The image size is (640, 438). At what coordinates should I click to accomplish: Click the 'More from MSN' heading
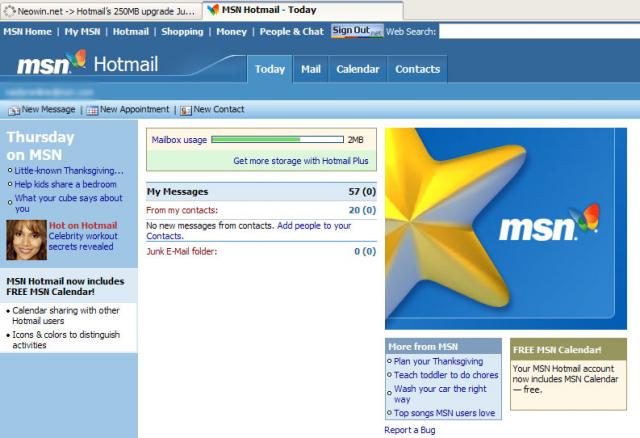(x=423, y=347)
